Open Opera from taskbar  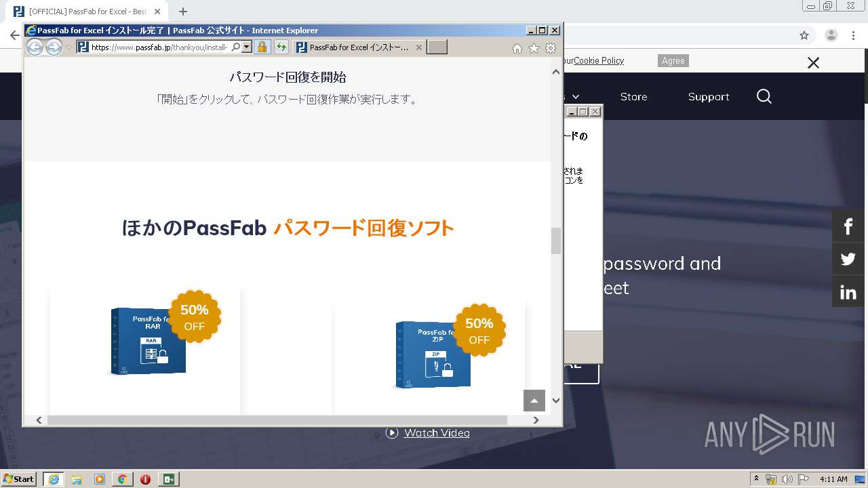(145, 479)
